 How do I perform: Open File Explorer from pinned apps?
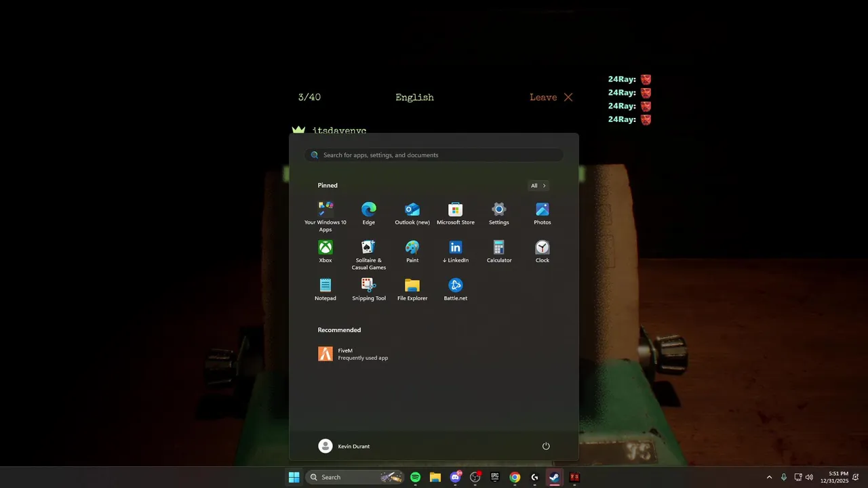pos(412,289)
